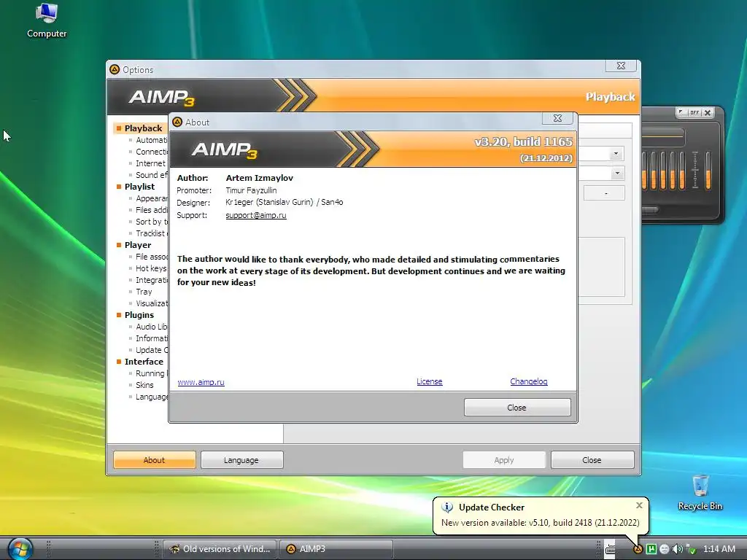Open the www.aimp.ru website link
Image resolution: width=747 pixels, height=560 pixels.
[201, 382]
